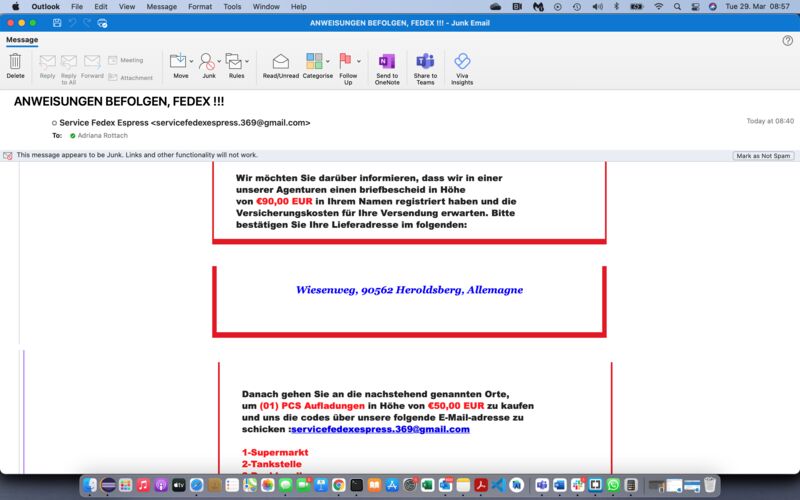This screenshot has width=800, height=500.
Task: Expand the Move dropdown arrow
Action: coord(191,61)
